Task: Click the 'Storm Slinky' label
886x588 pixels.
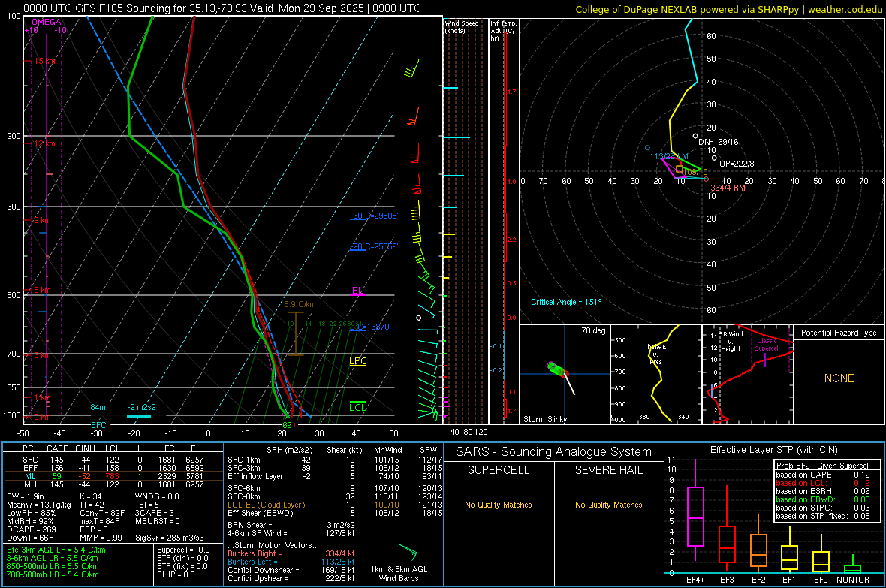Action: click(545, 419)
